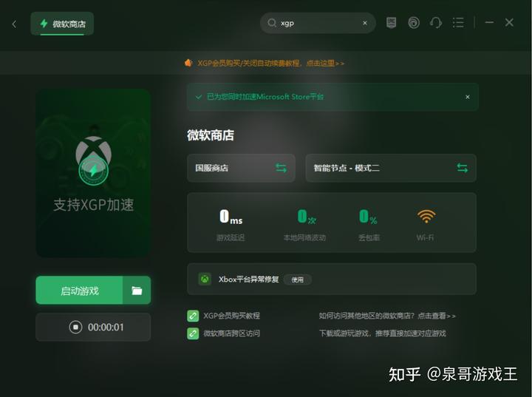Open the folder icon beside 启动游戏
532x397 pixels.
[x=137, y=291]
